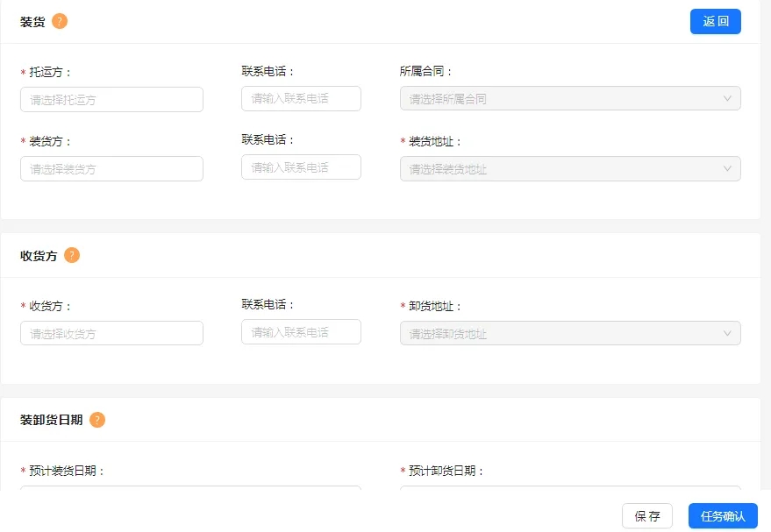Click the 装货 section title text
This screenshot has width=771, height=532.
(32, 22)
